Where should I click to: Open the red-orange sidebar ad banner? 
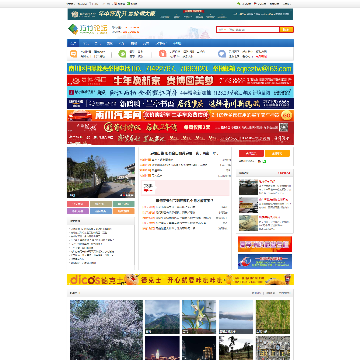265,244
